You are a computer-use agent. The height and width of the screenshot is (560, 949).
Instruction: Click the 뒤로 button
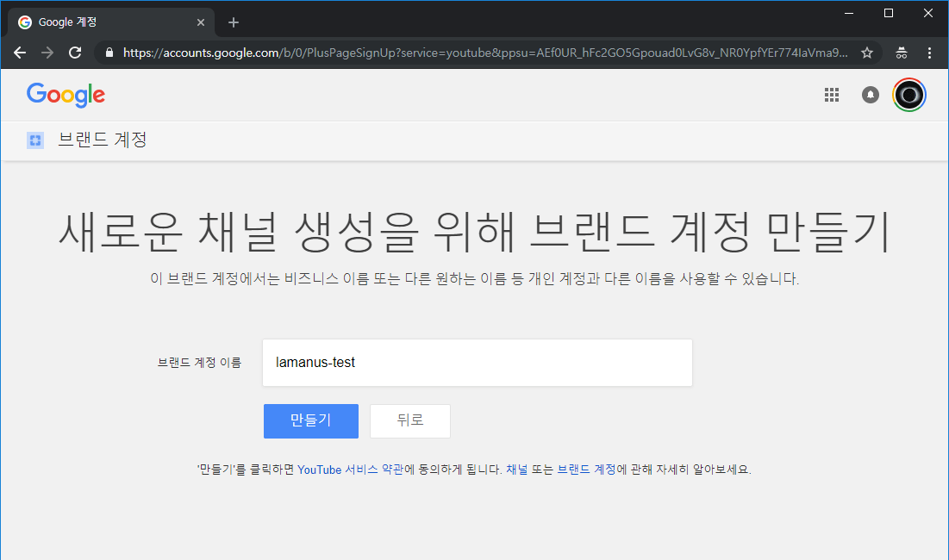[410, 420]
